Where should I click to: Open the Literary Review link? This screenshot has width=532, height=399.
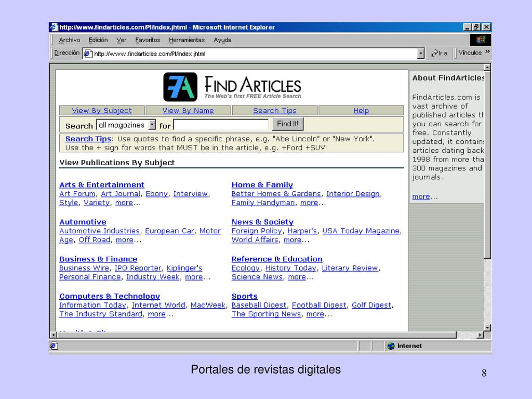pyautogui.click(x=350, y=268)
